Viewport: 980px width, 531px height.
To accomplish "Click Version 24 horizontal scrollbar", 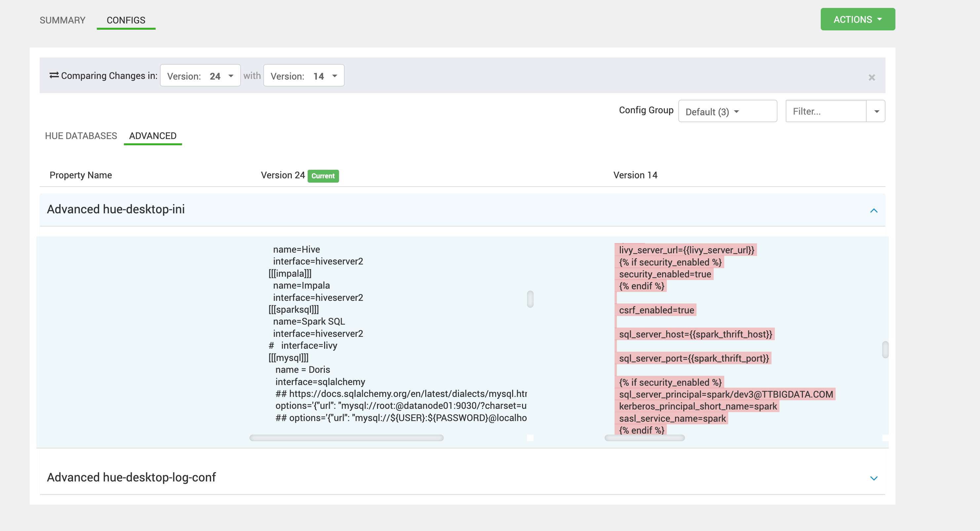I will tap(346, 438).
